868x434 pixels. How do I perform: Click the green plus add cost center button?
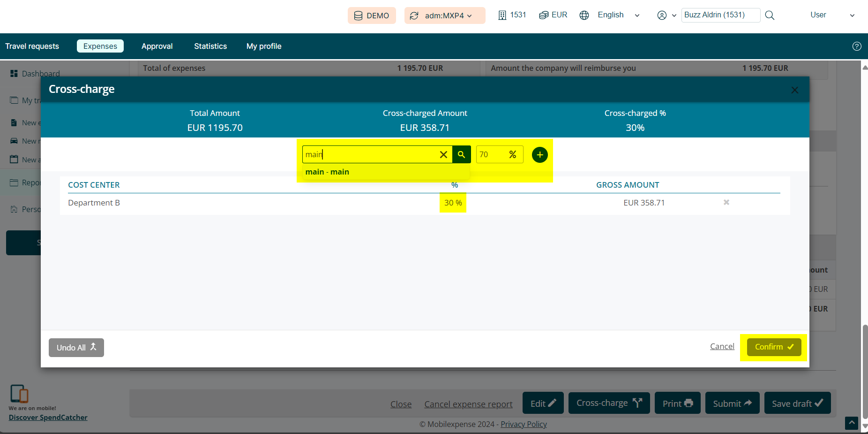click(x=539, y=155)
